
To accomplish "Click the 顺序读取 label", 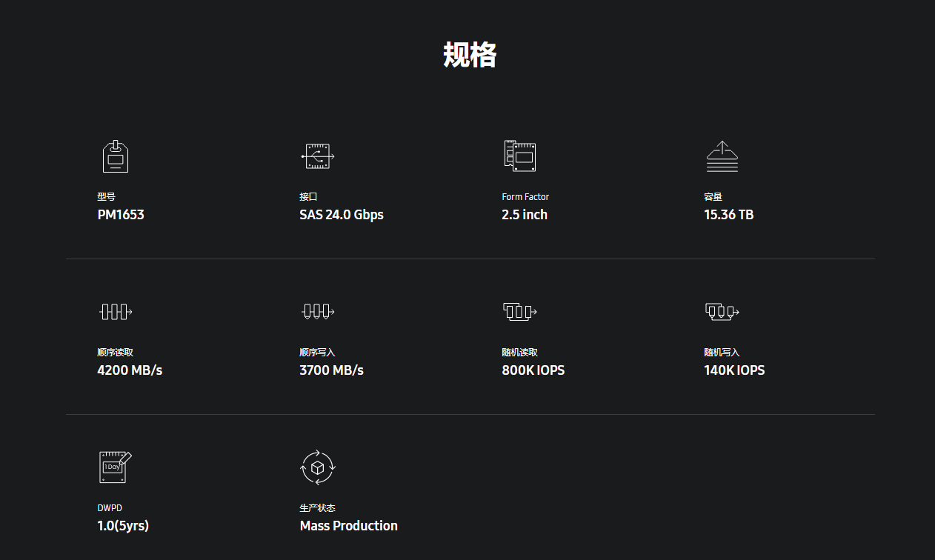I will [115, 353].
